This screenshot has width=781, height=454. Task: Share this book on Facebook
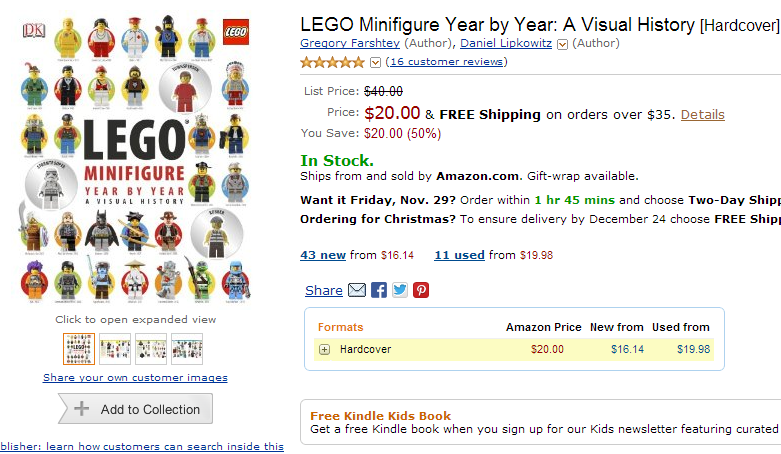(379, 290)
